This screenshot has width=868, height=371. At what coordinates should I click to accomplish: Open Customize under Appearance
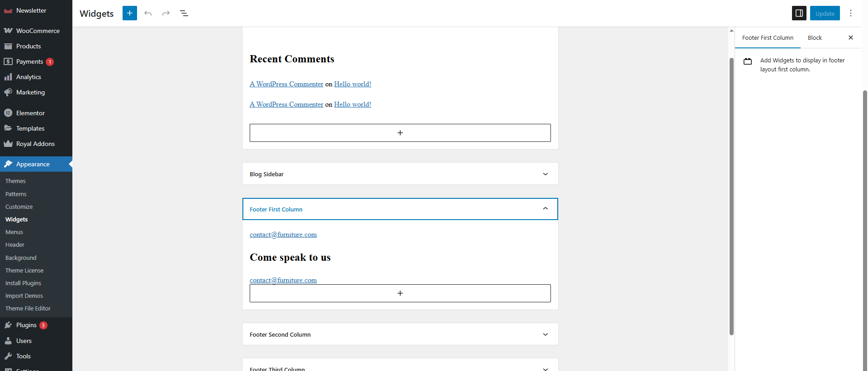[x=19, y=207]
